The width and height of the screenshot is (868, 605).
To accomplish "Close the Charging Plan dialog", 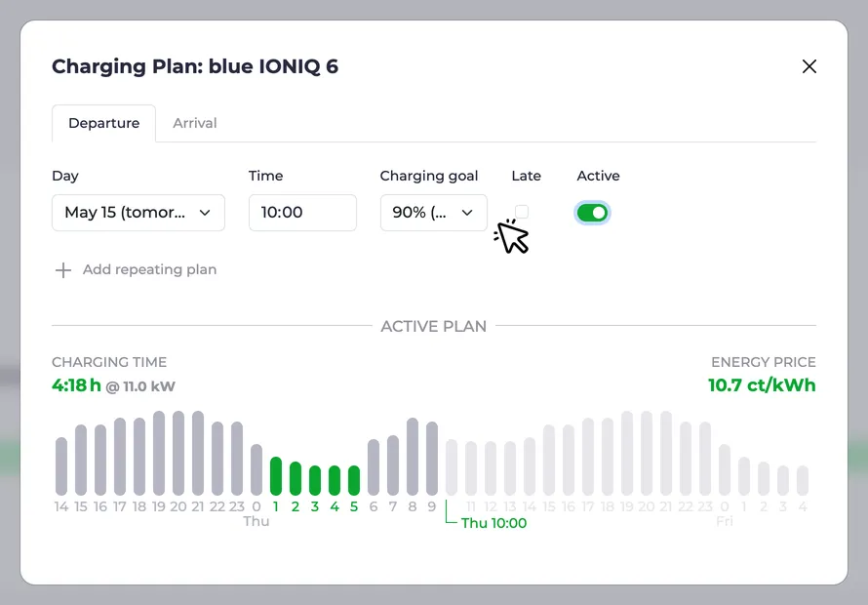I will [809, 66].
